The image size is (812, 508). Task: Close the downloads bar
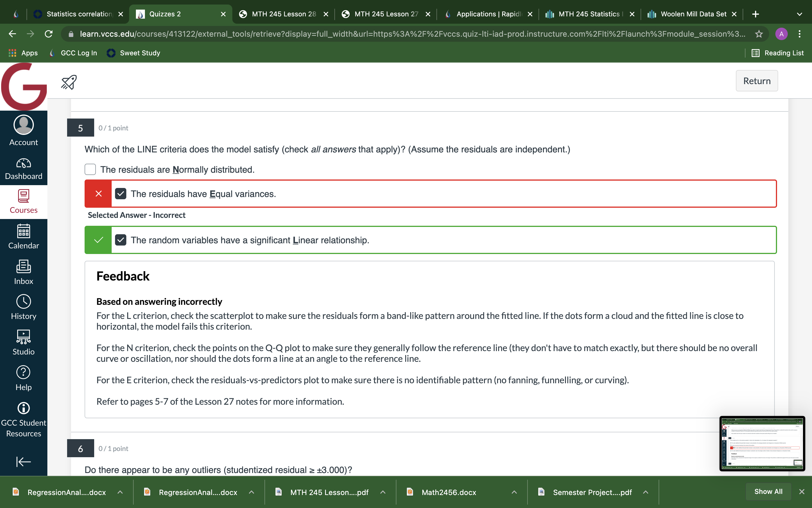802,492
